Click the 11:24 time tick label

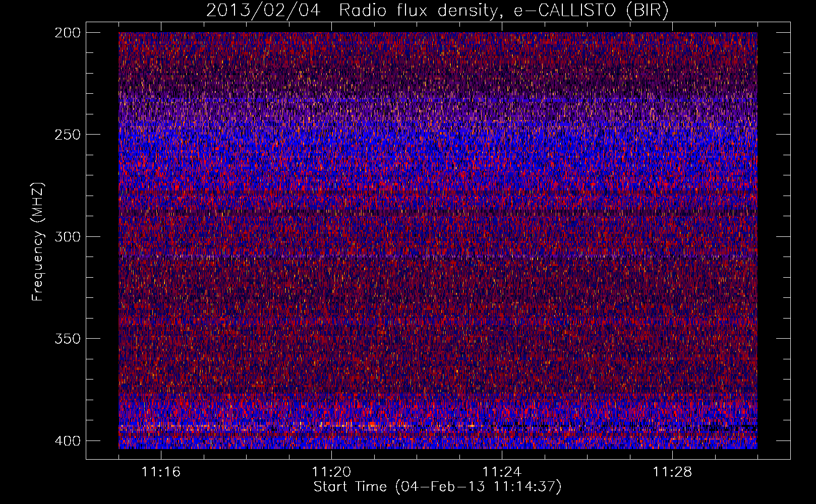click(502, 472)
